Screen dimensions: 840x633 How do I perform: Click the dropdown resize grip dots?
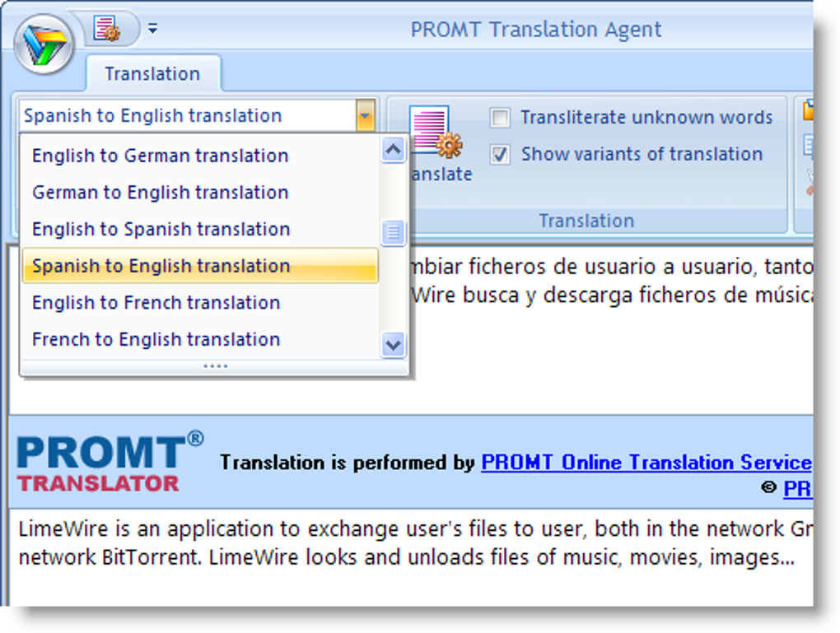coord(216,366)
